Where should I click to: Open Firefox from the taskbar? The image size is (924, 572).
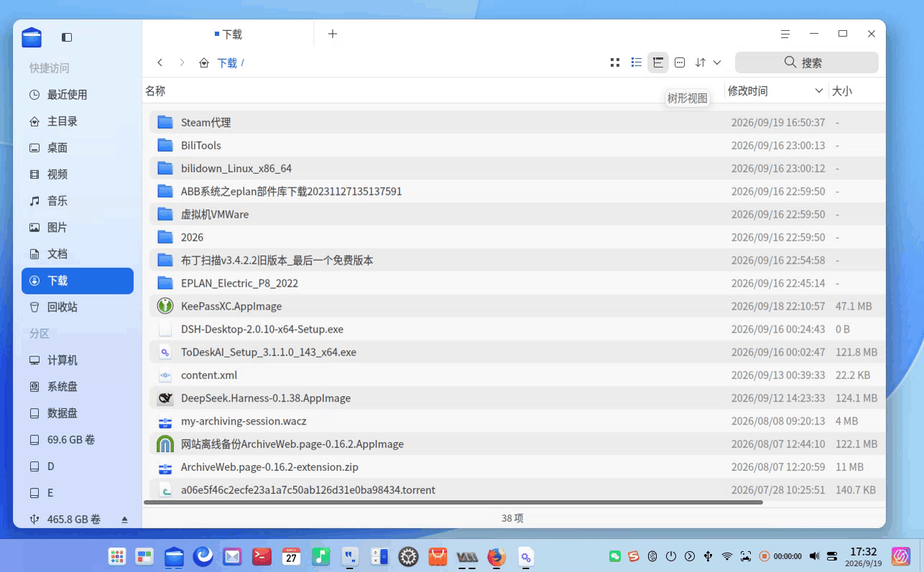point(496,556)
